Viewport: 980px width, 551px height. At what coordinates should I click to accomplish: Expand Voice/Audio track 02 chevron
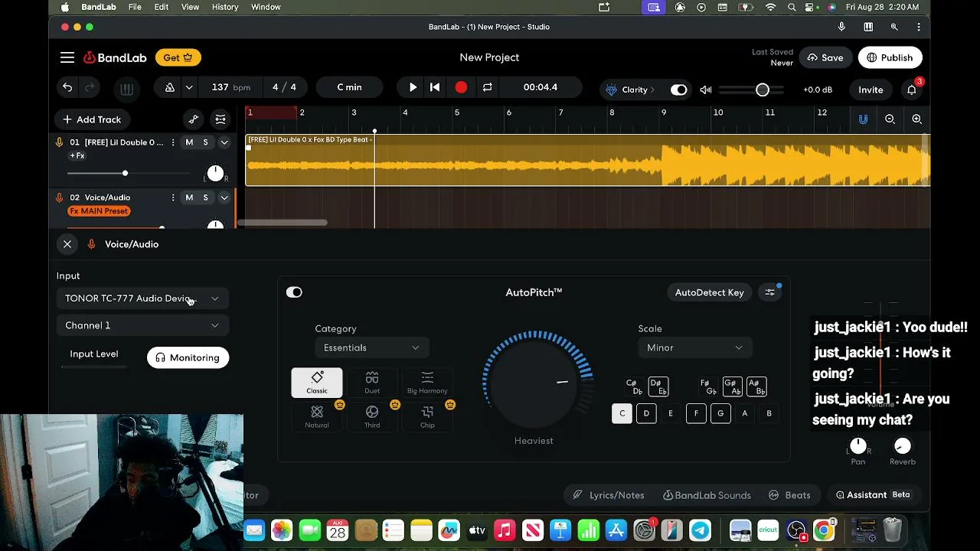tap(224, 197)
